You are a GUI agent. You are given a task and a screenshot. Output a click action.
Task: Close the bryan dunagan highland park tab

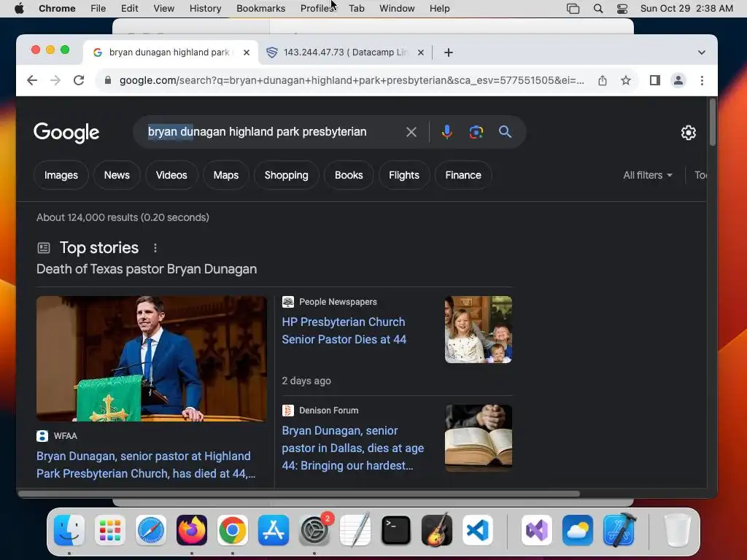pyautogui.click(x=247, y=52)
